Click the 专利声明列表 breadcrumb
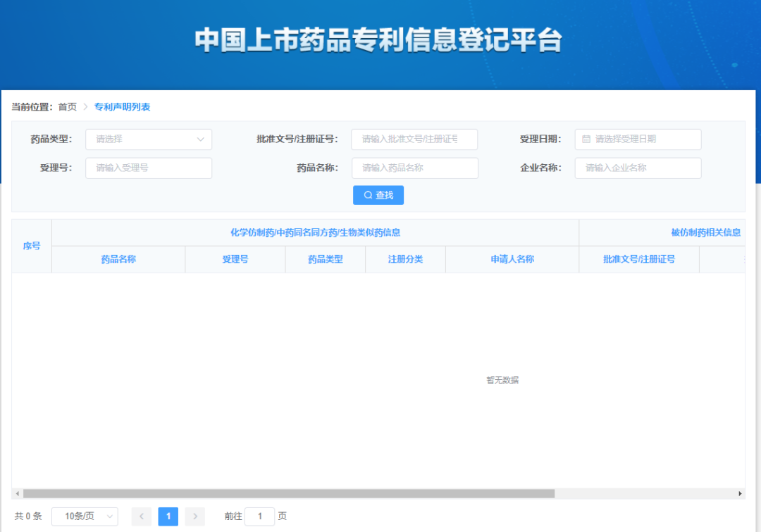 click(x=122, y=107)
